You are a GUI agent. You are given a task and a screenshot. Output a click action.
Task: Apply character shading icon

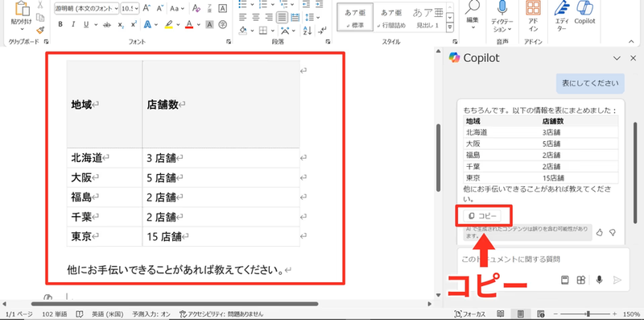(x=209, y=24)
